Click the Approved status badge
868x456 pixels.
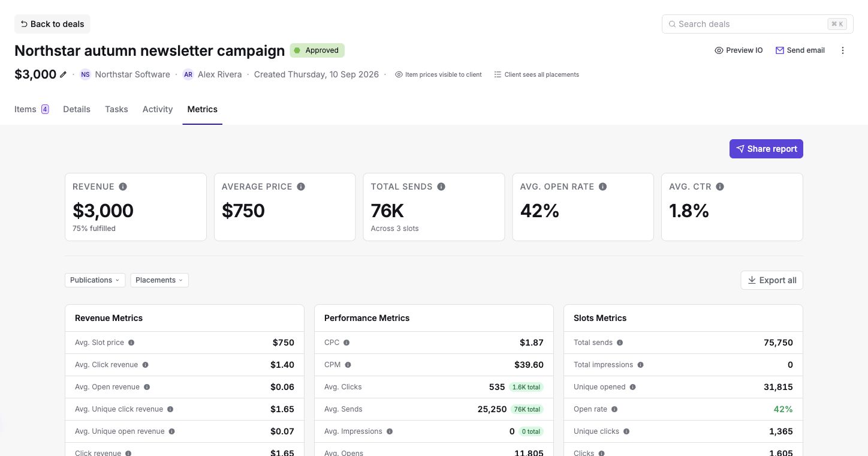(317, 50)
